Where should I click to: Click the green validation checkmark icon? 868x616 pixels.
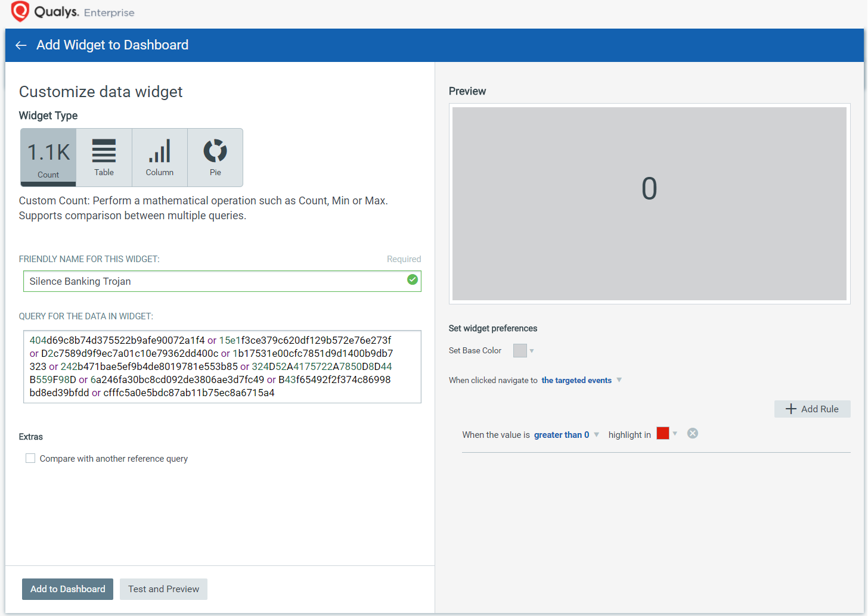coord(413,279)
